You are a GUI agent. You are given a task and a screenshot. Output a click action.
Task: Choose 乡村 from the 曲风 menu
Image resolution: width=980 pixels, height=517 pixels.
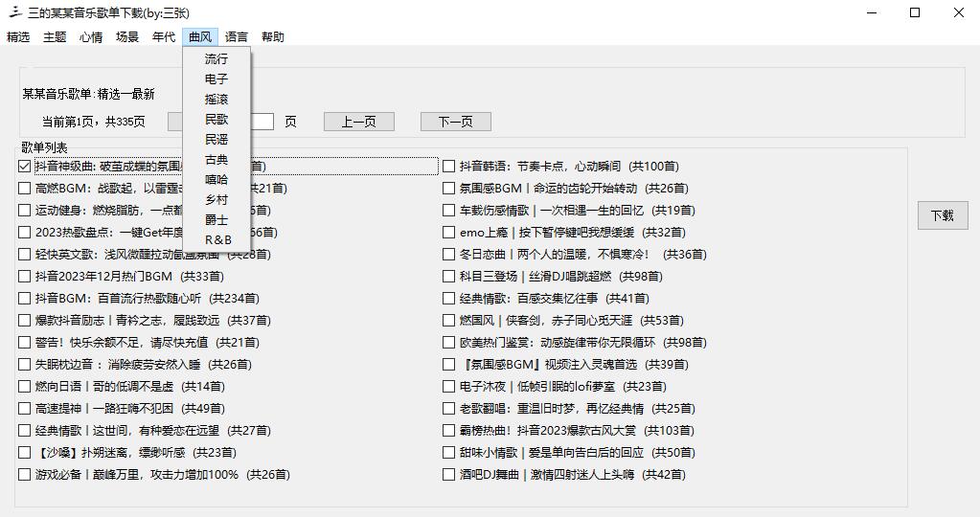click(x=217, y=200)
